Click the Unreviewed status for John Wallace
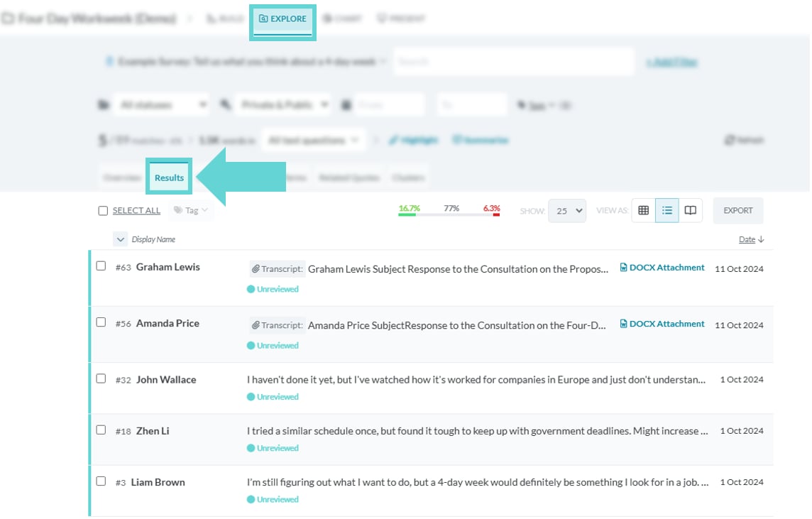The height and width of the screenshot is (519, 812). (x=273, y=397)
